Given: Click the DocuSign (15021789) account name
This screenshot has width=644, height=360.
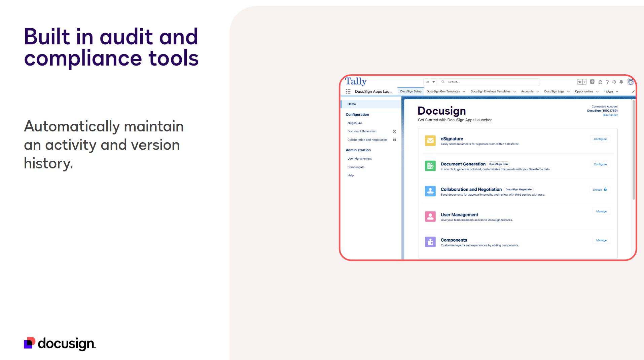Looking at the screenshot, I should (x=602, y=111).
